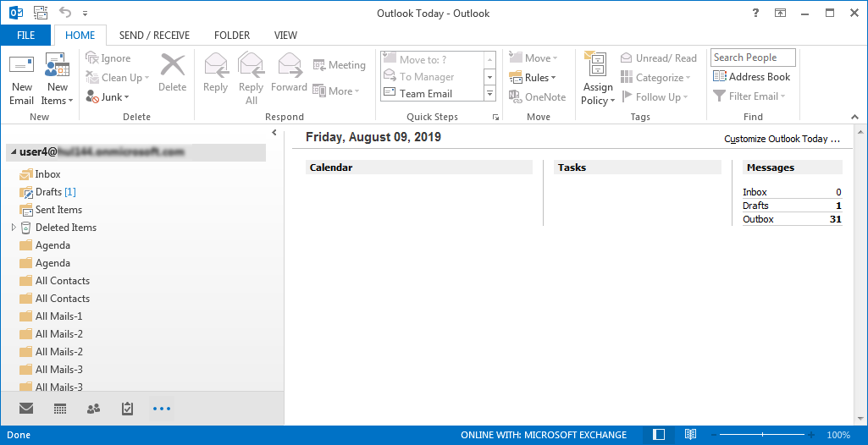Open the Assign Policy menu
This screenshot has height=445, width=868.
pos(598,79)
